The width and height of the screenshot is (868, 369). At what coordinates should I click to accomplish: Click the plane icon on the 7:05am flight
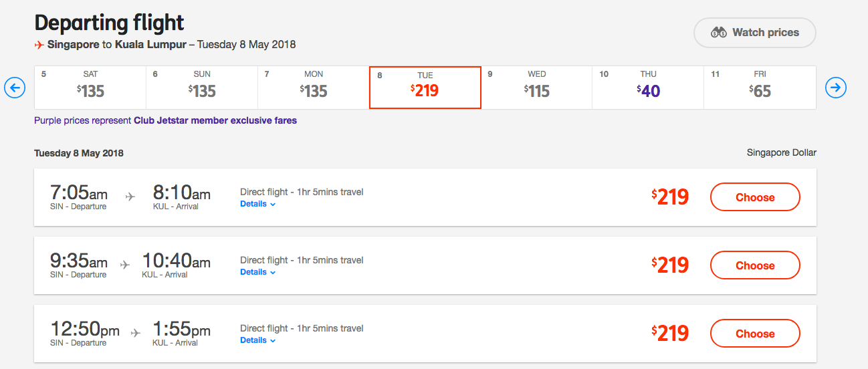coord(130,197)
